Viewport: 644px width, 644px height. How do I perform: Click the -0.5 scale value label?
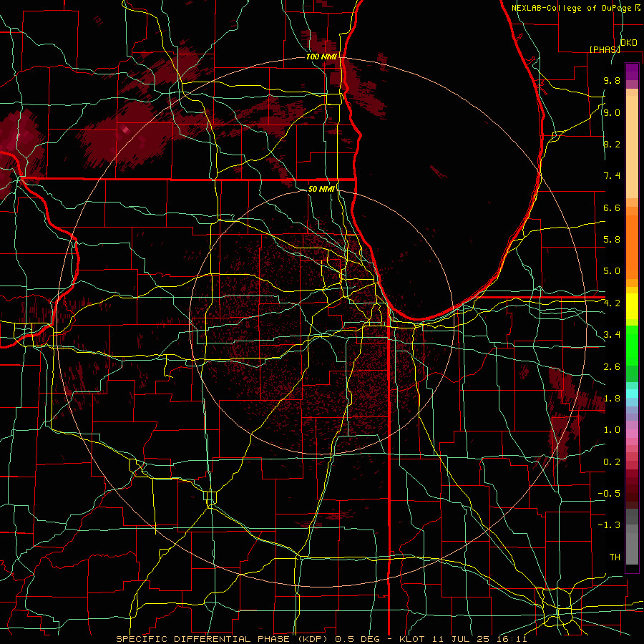(609, 494)
